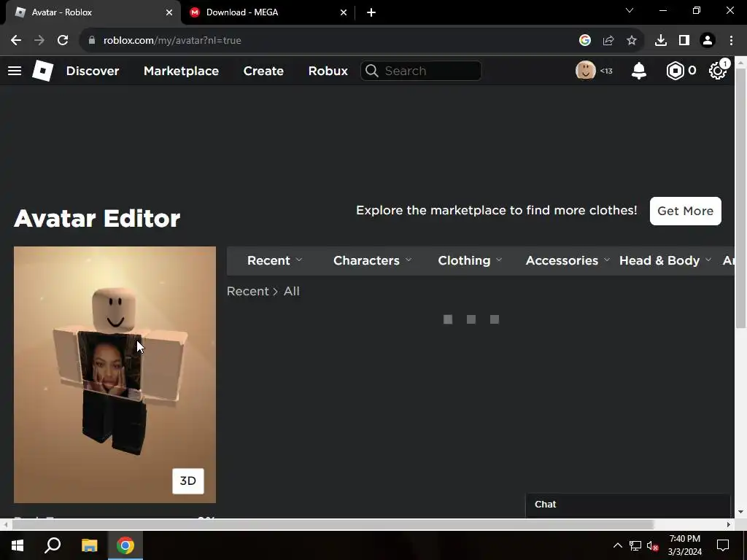Open the Chrome profile icon

[708, 41]
